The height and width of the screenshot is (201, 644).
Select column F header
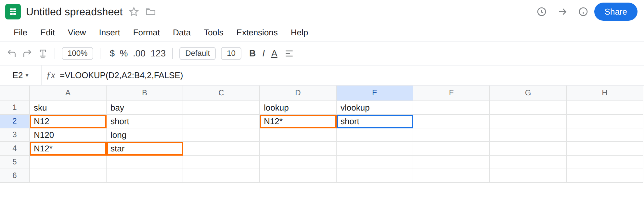[451, 93]
